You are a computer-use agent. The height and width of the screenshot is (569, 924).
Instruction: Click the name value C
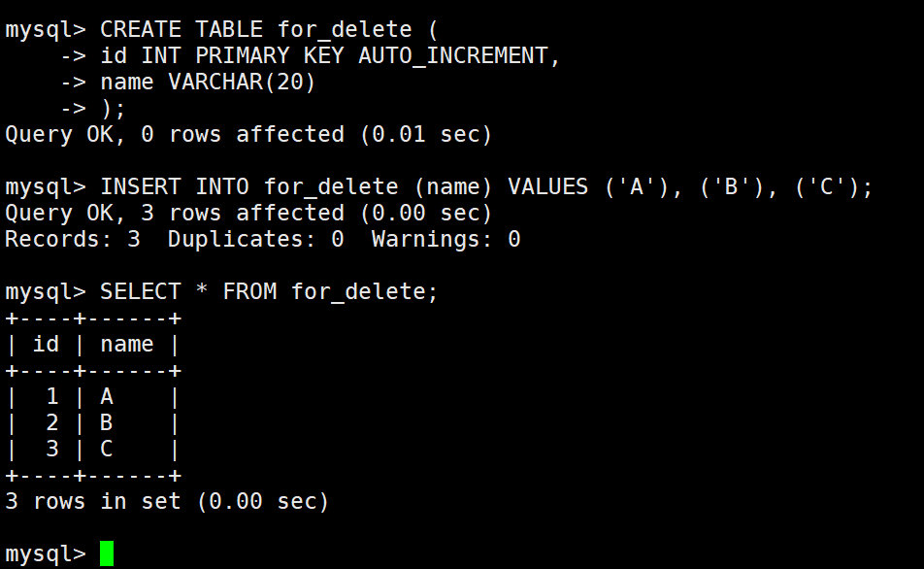click(106, 450)
